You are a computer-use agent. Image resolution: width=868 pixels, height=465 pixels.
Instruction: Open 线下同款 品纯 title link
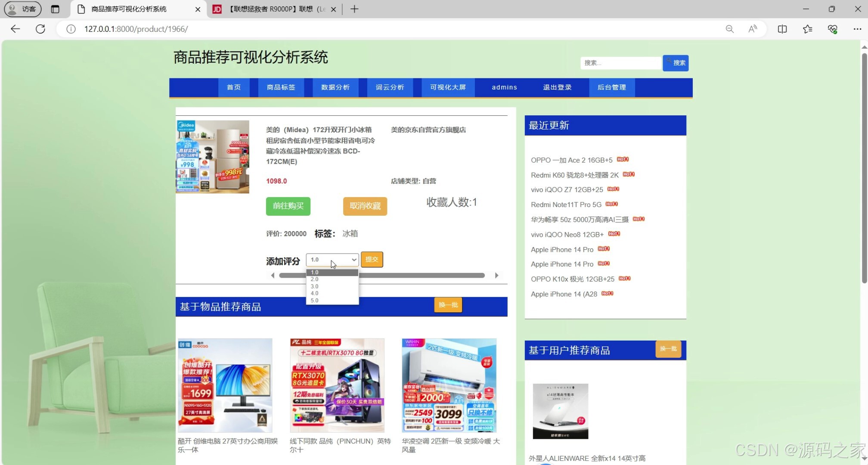(x=340, y=445)
